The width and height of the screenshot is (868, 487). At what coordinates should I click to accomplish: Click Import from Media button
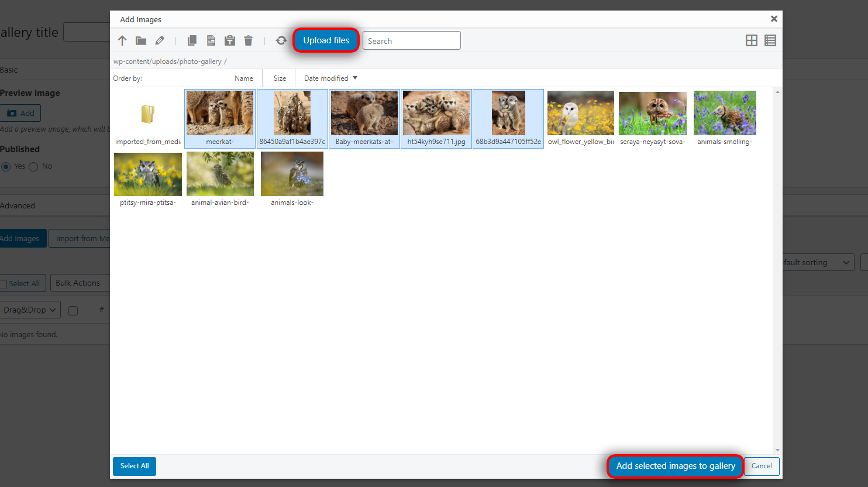tap(80, 238)
